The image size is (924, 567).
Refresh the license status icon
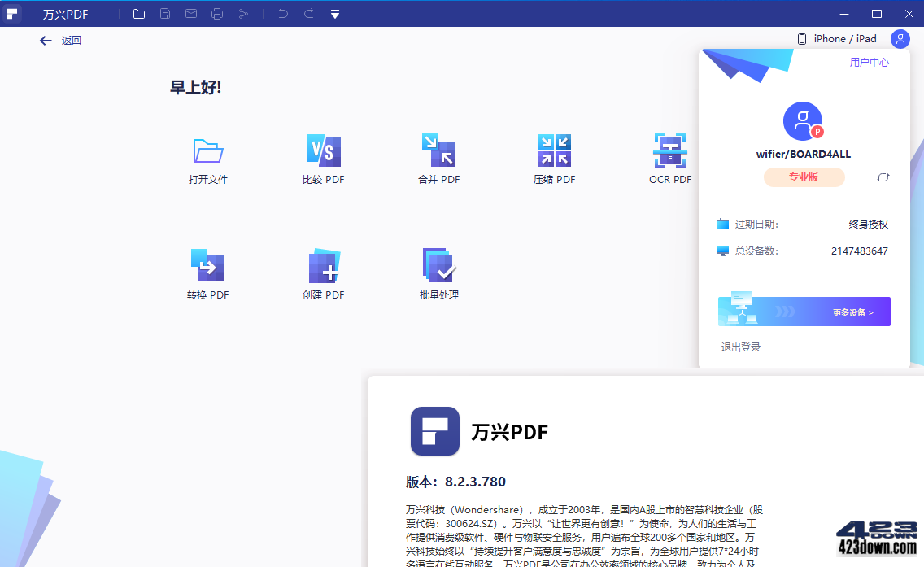tap(883, 177)
